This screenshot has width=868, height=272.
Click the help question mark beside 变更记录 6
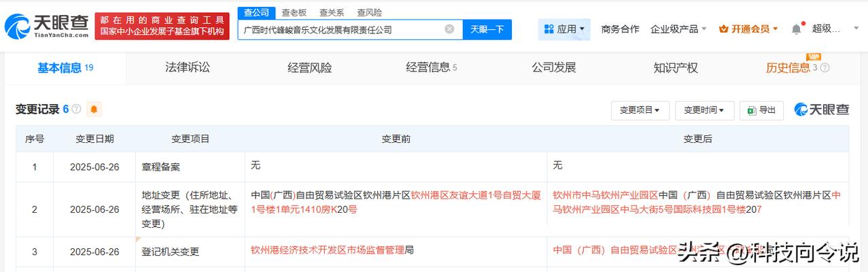coord(76,109)
